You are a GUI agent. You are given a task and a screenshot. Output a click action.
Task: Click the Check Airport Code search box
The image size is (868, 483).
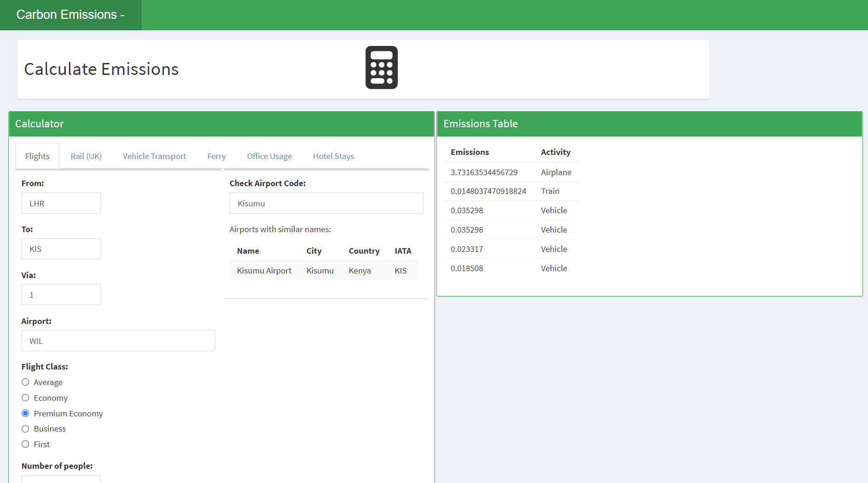[x=326, y=203]
